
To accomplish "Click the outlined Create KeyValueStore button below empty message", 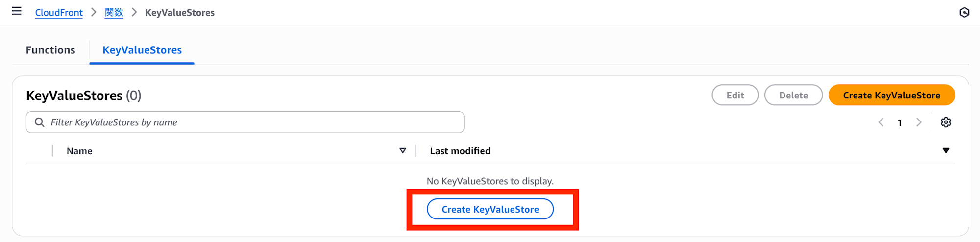I will (x=490, y=209).
